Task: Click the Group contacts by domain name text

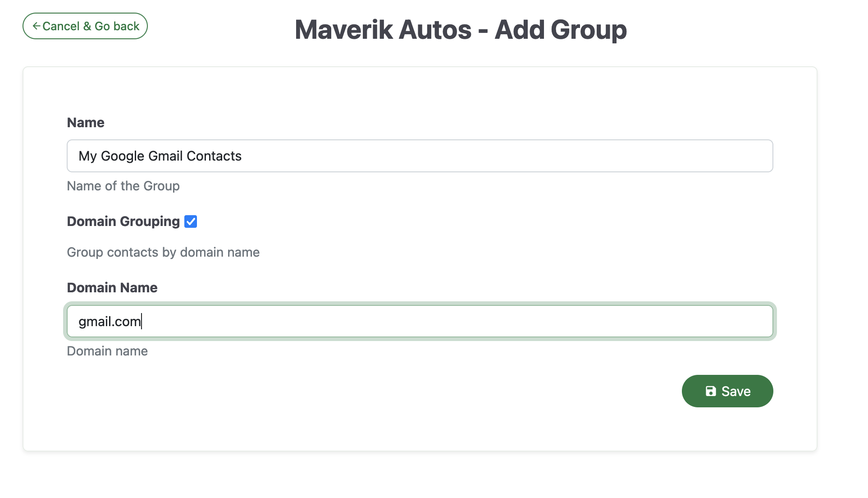Action: [x=163, y=252]
